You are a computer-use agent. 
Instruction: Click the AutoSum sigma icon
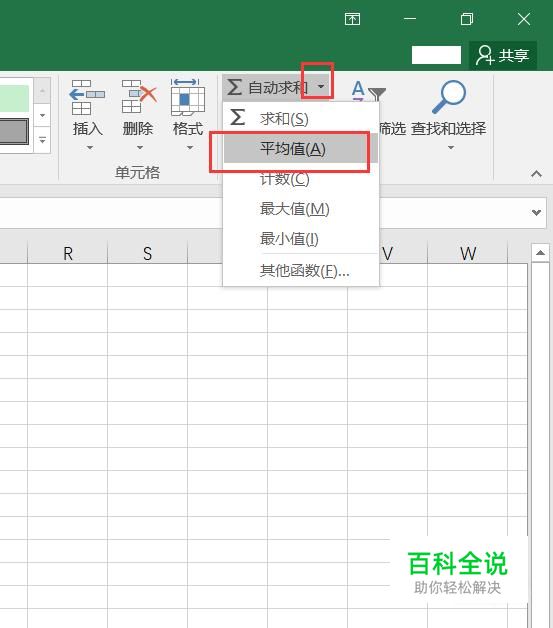(x=235, y=87)
